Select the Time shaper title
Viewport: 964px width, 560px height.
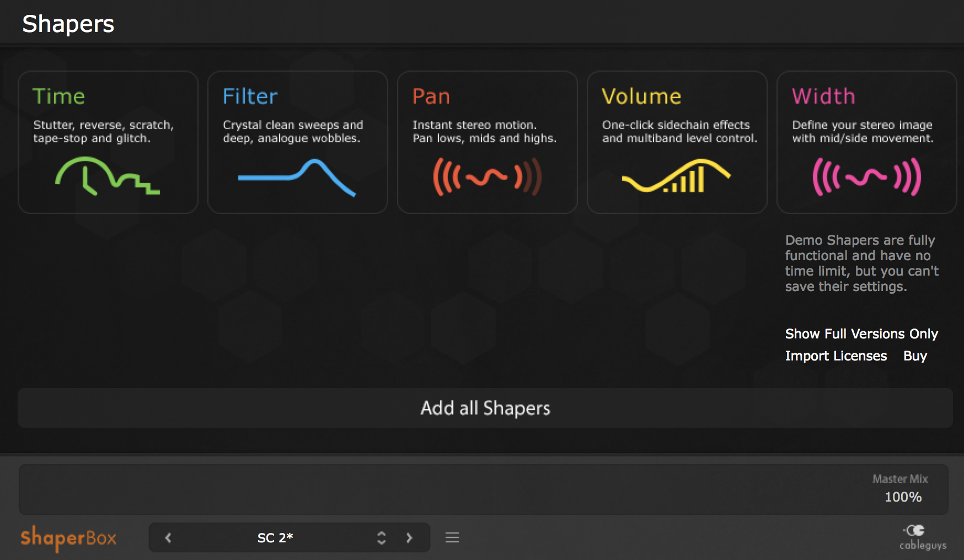tap(58, 96)
